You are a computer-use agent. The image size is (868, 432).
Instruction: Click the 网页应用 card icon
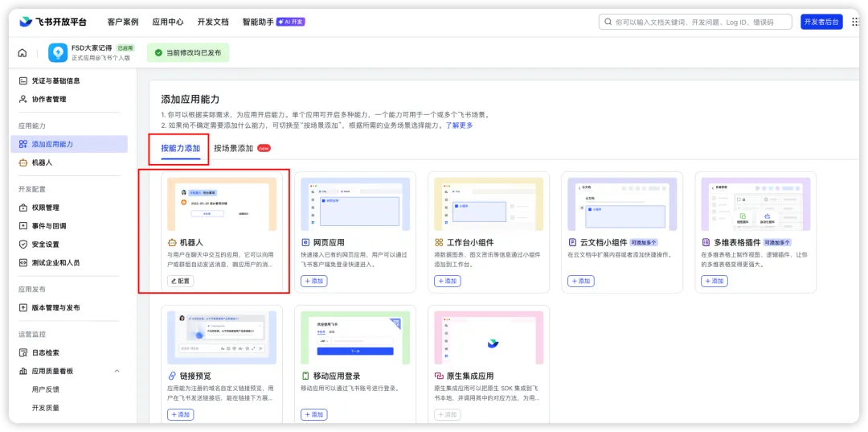(305, 243)
